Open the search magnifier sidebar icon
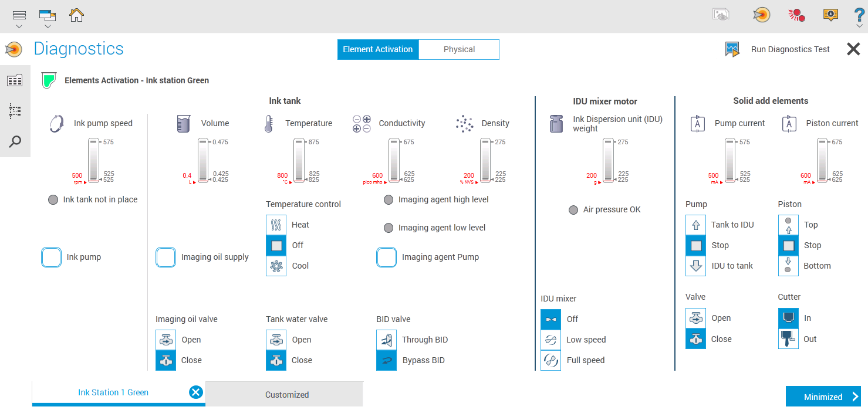This screenshot has width=868, height=410. pyautogui.click(x=15, y=141)
